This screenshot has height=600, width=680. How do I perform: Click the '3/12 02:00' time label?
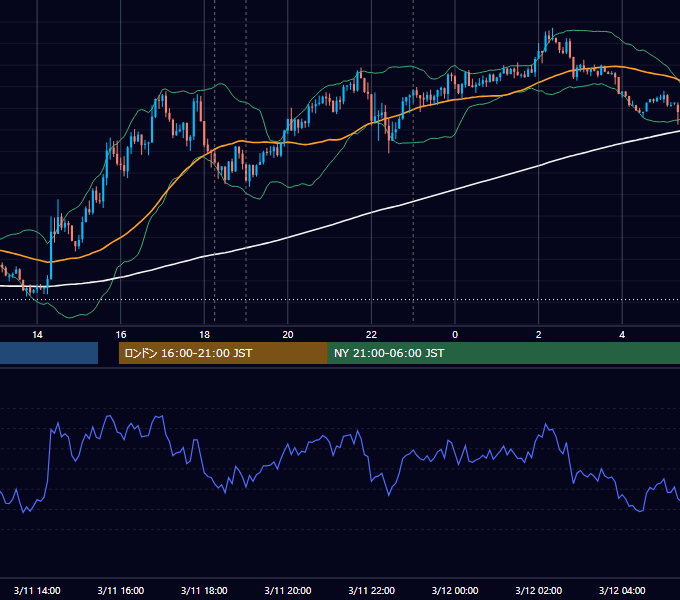tap(539, 590)
